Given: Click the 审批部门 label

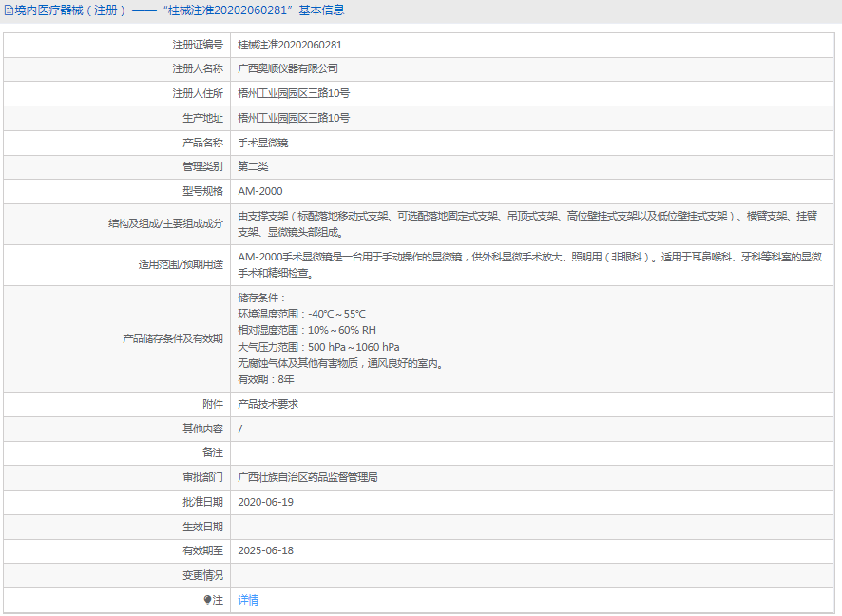Looking at the screenshot, I should 202,477.
